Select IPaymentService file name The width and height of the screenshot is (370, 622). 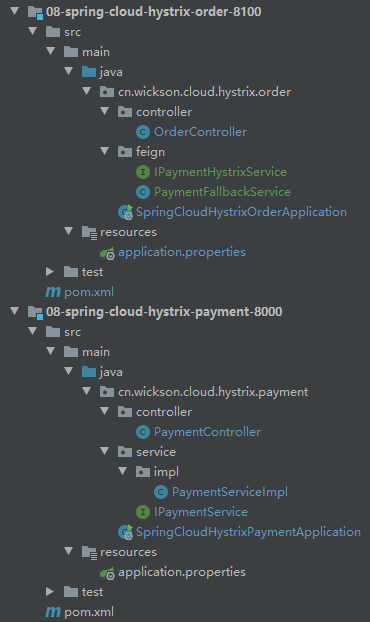[201, 512]
